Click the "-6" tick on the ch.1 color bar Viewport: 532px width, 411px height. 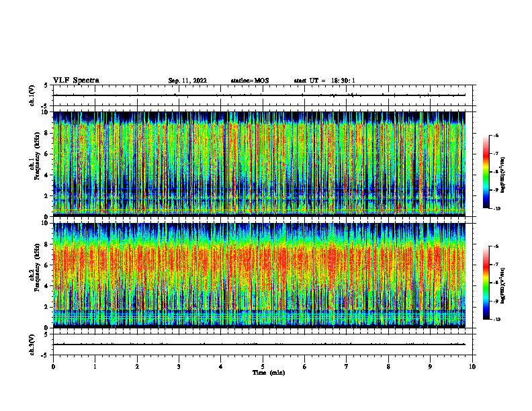(x=496, y=136)
